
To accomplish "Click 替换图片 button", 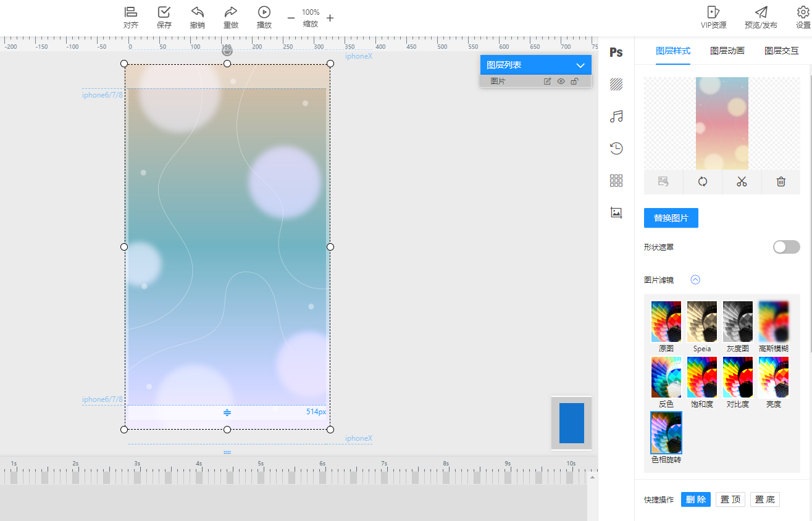I will [671, 218].
